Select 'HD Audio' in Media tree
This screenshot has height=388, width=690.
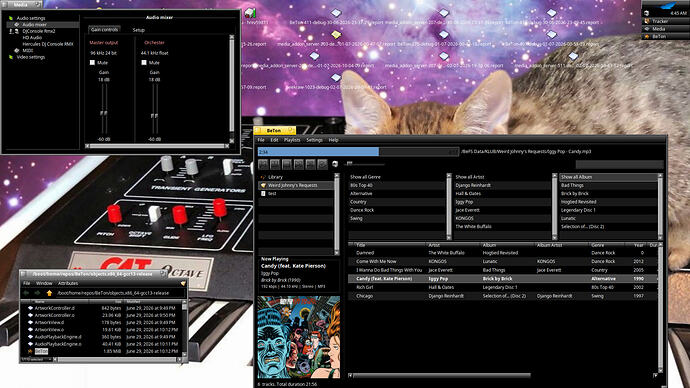[32, 38]
